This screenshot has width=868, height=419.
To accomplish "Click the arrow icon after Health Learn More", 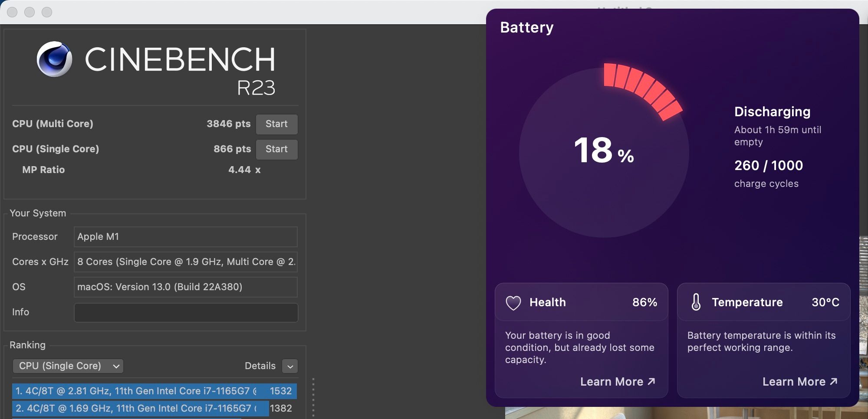I will point(651,381).
